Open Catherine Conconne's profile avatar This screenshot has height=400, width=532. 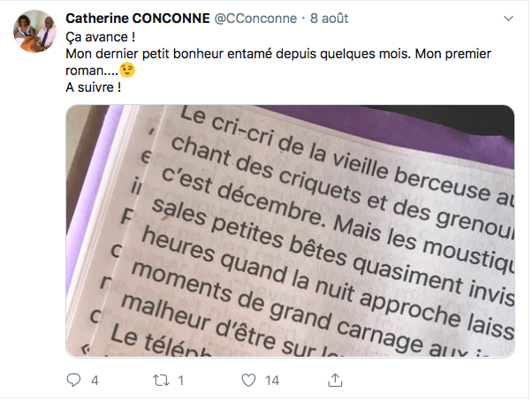pyautogui.click(x=34, y=31)
